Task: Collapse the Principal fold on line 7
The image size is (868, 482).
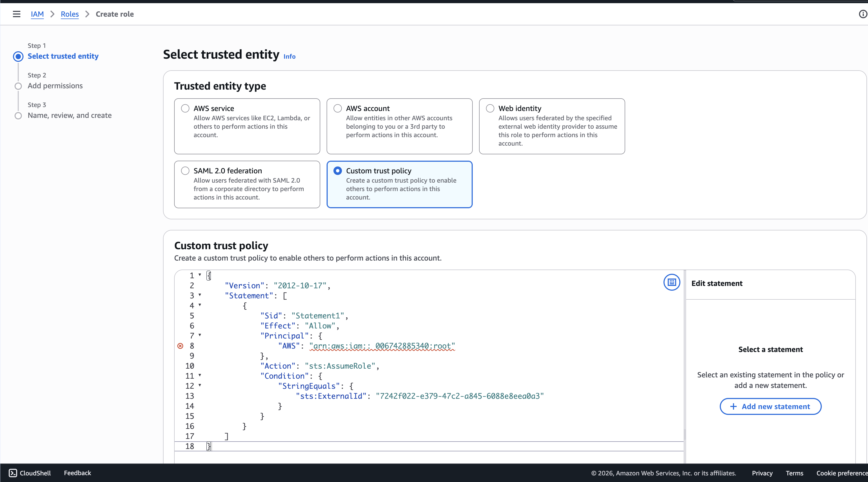Action: click(200, 335)
